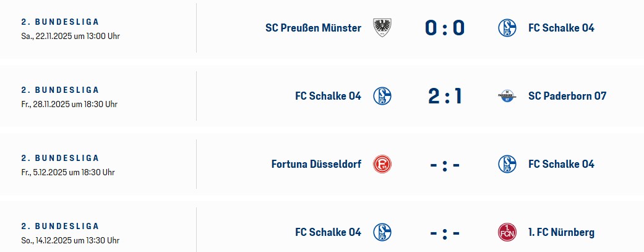Click FC Schalke 04 name opposing Münster
The width and height of the screenshot is (644, 252).
561,28
